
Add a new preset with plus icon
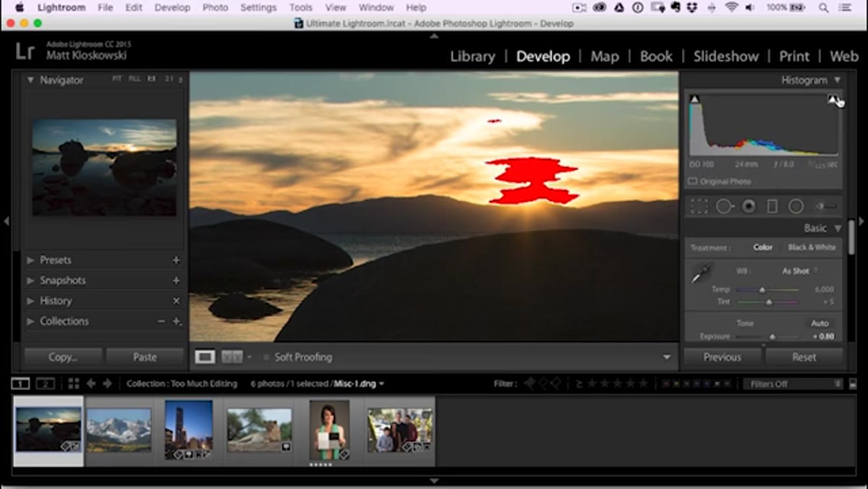click(176, 260)
